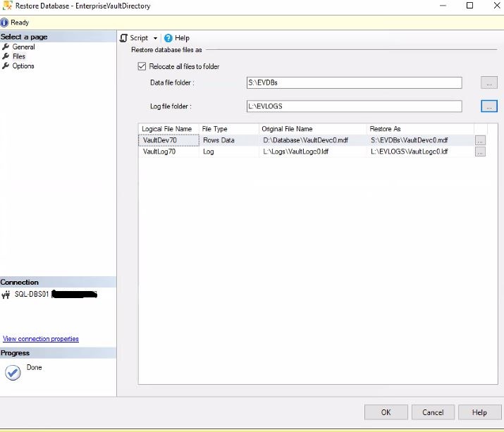The width and height of the screenshot is (504, 432).
Task: Click the Done progress checkmark icon
Action: [13, 373]
